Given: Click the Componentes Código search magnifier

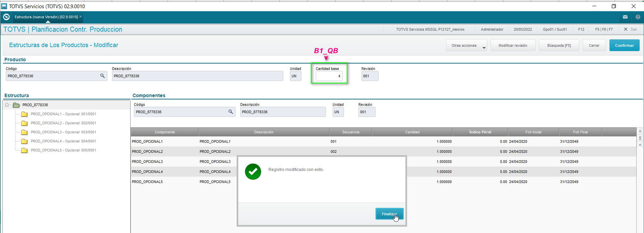Looking at the screenshot, I should [x=230, y=112].
